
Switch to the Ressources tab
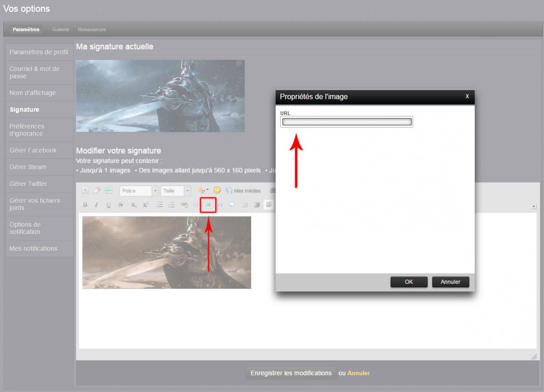(x=92, y=29)
